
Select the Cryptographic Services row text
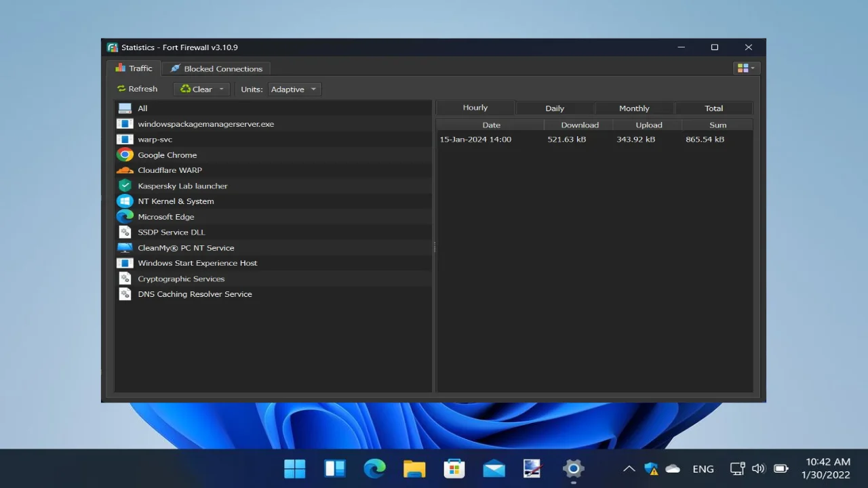181,279
